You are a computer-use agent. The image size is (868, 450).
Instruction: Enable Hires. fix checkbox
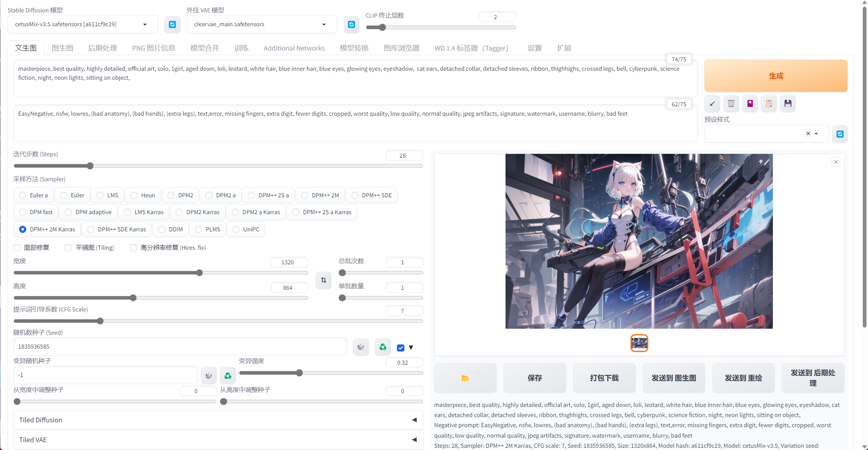133,247
